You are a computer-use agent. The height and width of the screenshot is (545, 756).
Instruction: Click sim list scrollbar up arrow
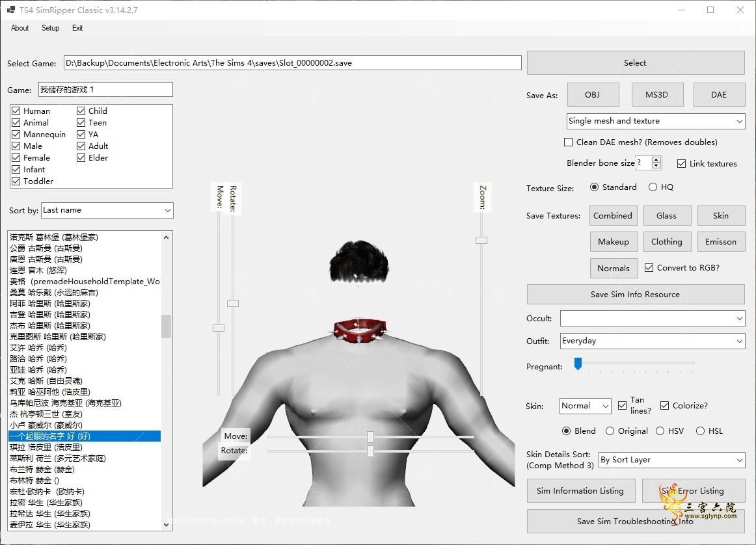[167, 237]
